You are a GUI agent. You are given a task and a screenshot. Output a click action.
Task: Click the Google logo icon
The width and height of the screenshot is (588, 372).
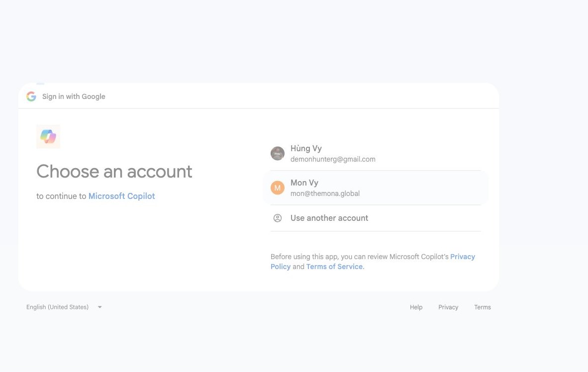coord(31,96)
